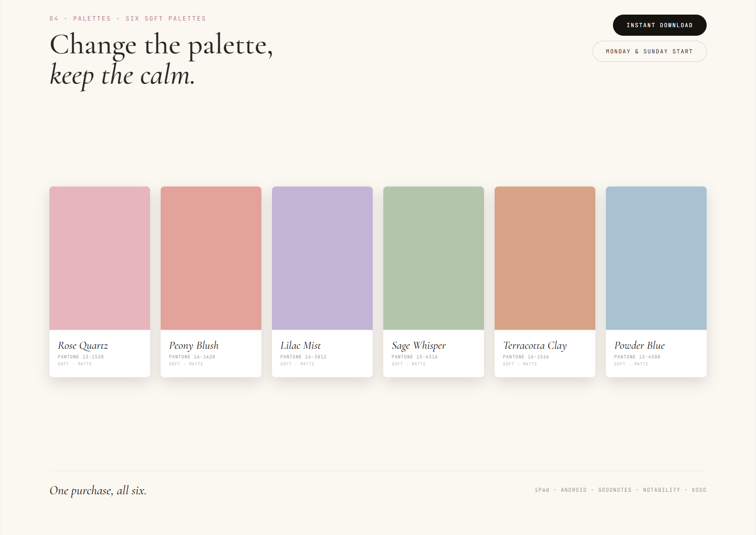Click the Pantone 16-1620 code
This screenshot has height=535, width=756.
[192, 357]
